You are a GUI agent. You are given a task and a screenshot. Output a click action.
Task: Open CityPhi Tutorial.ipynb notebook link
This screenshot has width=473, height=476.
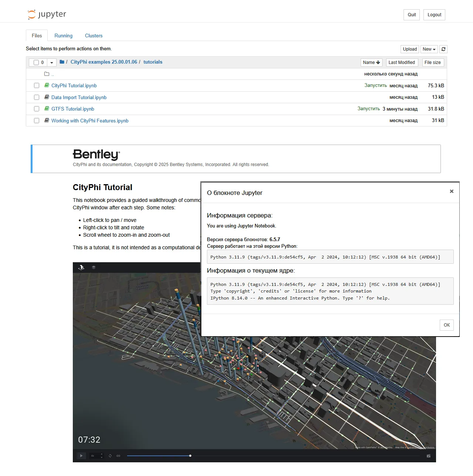click(x=74, y=85)
